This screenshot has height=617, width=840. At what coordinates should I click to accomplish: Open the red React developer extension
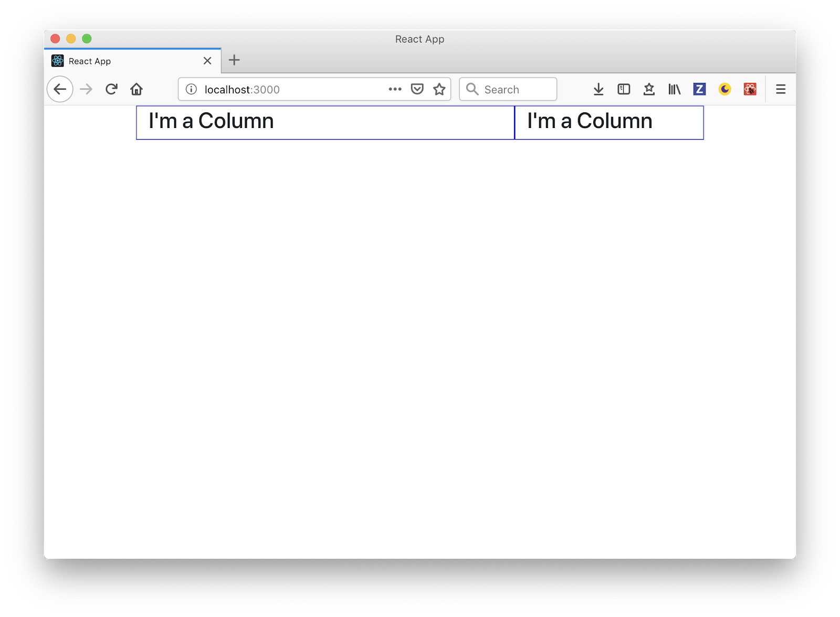(x=750, y=89)
